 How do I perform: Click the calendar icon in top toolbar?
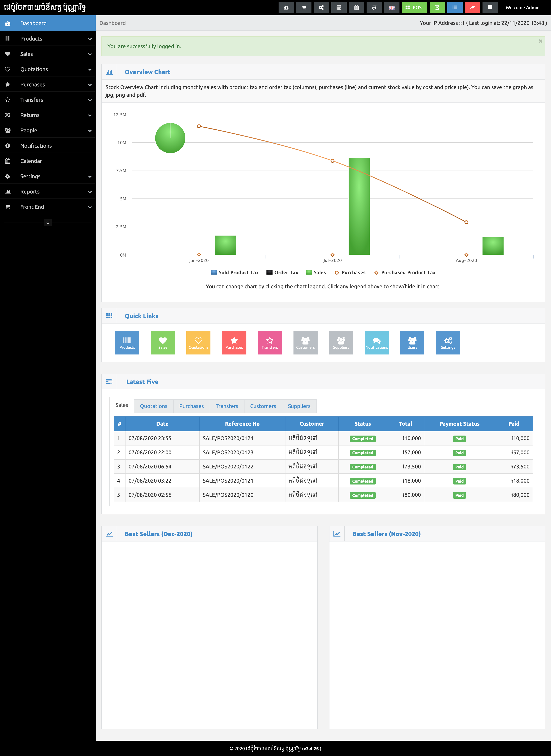click(x=356, y=8)
